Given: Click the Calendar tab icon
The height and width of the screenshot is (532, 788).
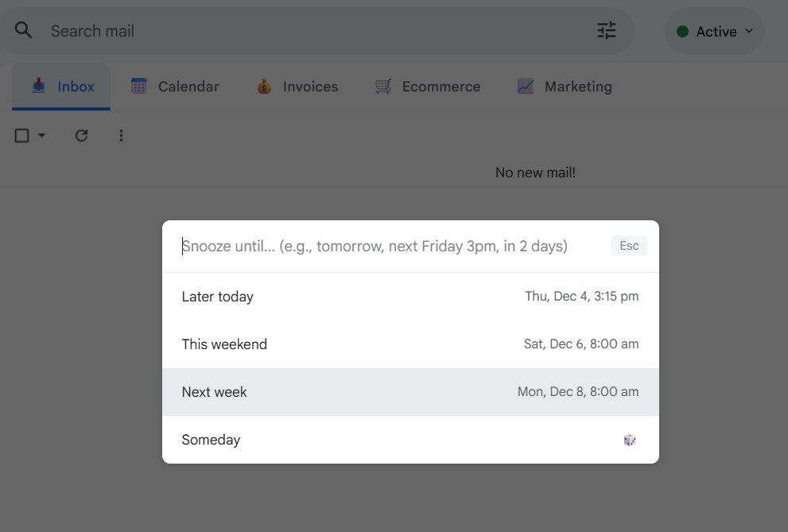Looking at the screenshot, I should (x=141, y=85).
